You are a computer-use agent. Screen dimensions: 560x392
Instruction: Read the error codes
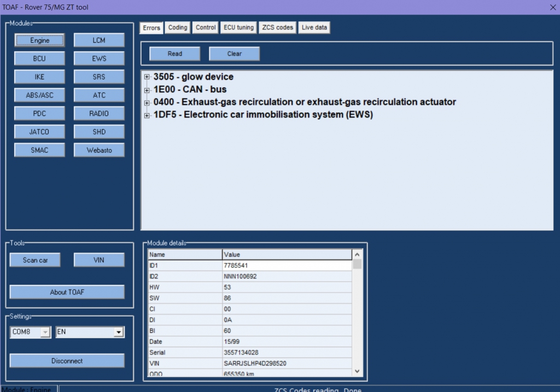point(174,54)
